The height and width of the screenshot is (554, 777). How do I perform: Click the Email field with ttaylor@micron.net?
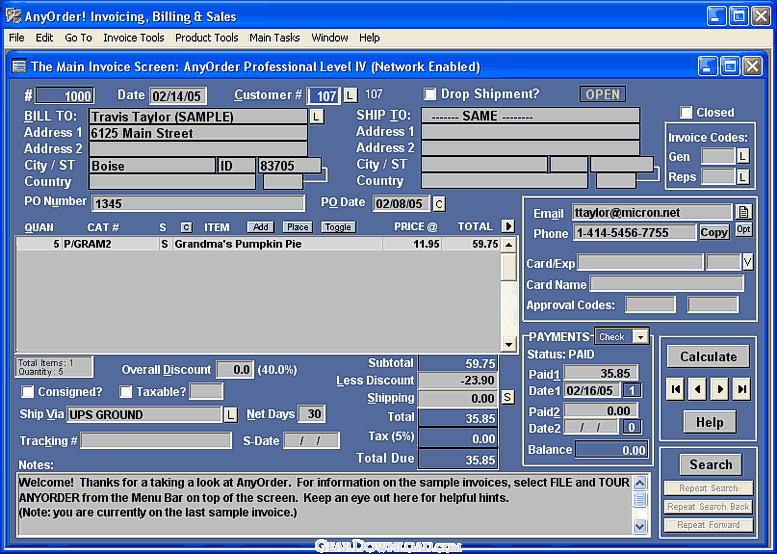click(652, 213)
